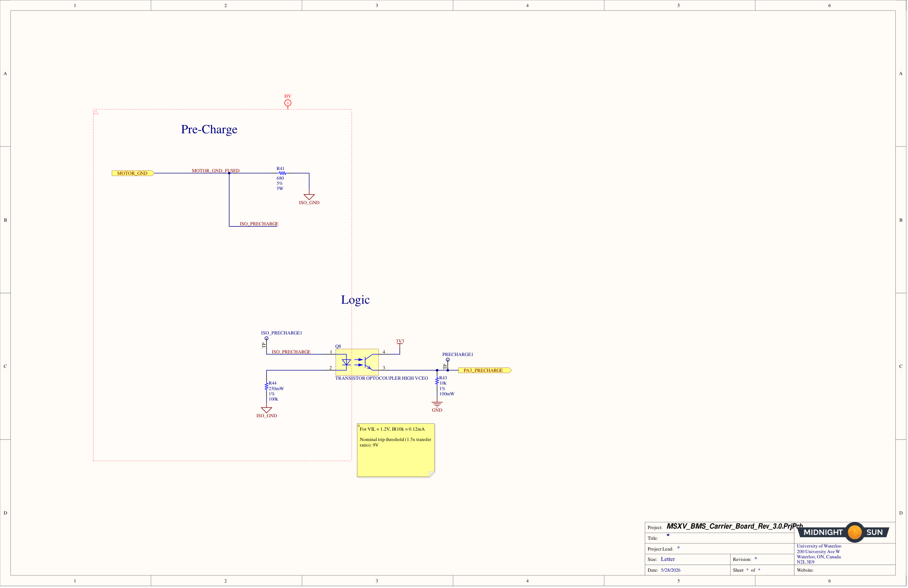This screenshot has width=908, height=588.
Task: Click the University of Waterloo address line
Action: pyautogui.click(x=819, y=546)
